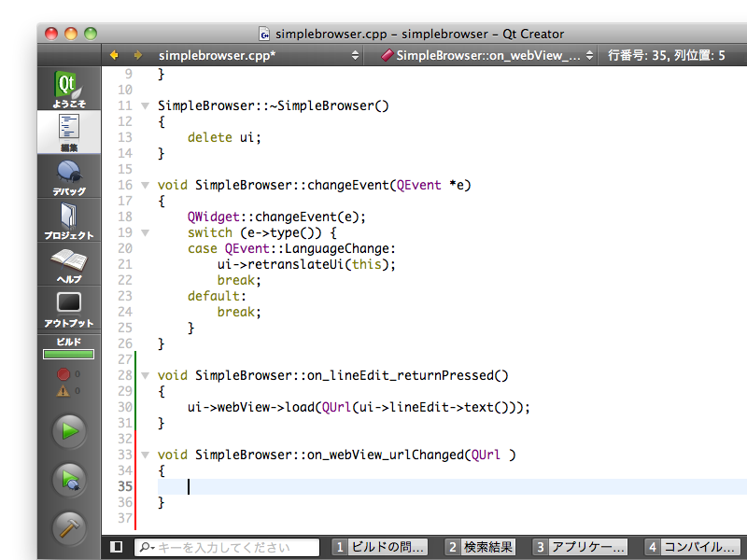This screenshot has width=747, height=560.
Task: Go back using the left navigation arrow
Action: point(115,56)
